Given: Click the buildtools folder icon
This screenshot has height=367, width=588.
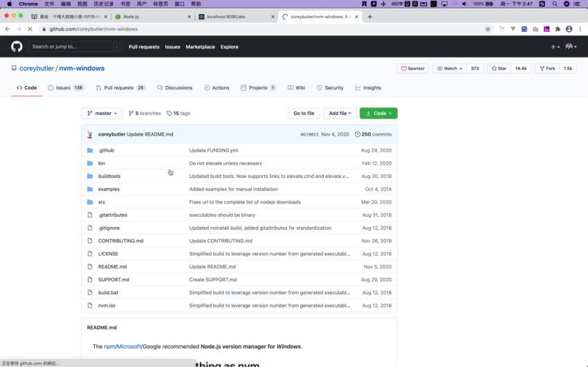Looking at the screenshot, I should (90, 176).
